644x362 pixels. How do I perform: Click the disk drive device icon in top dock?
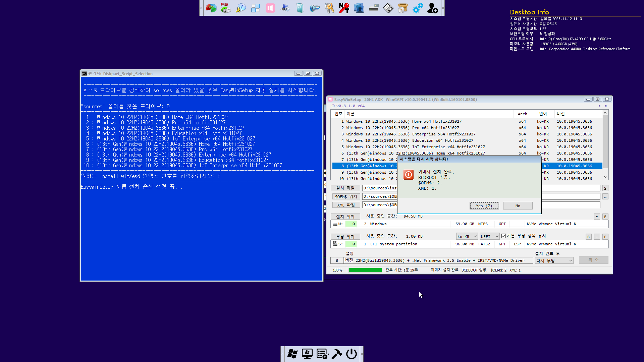[x=374, y=8]
